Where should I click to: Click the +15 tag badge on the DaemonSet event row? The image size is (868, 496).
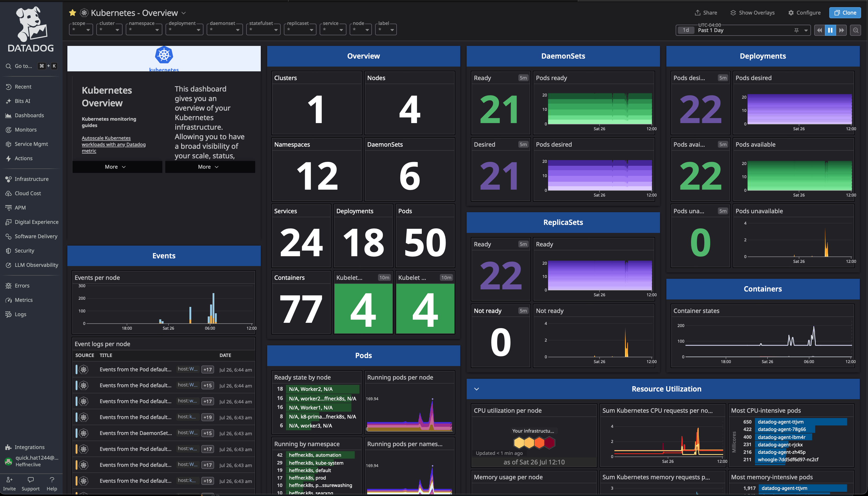point(207,433)
